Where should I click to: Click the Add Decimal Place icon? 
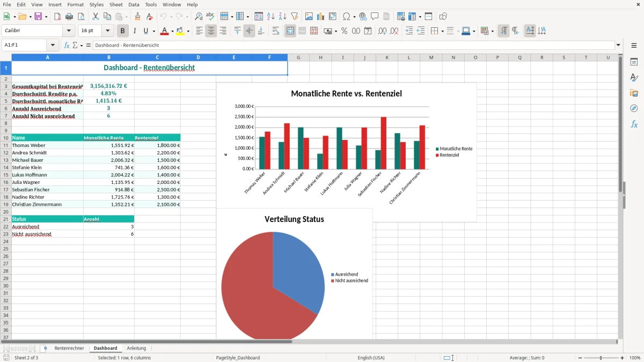(382, 31)
